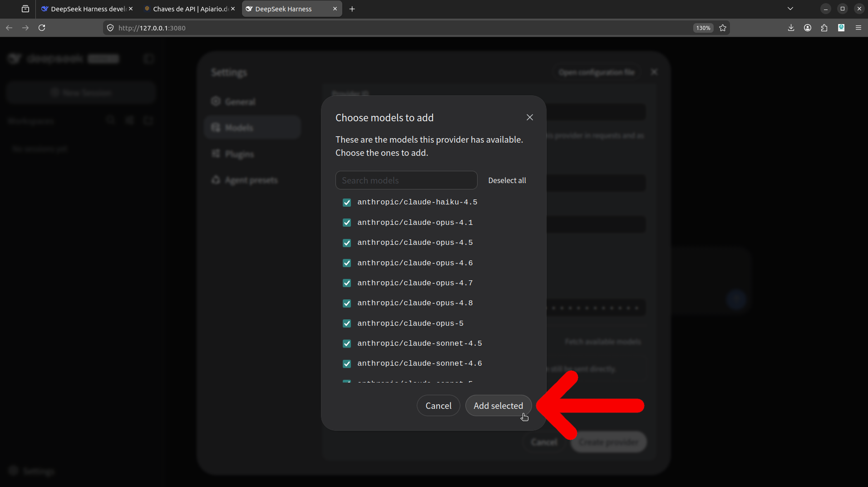This screenshot has width=868, height=487.
Task: Open the application hamburger menu
Action: 858,28
